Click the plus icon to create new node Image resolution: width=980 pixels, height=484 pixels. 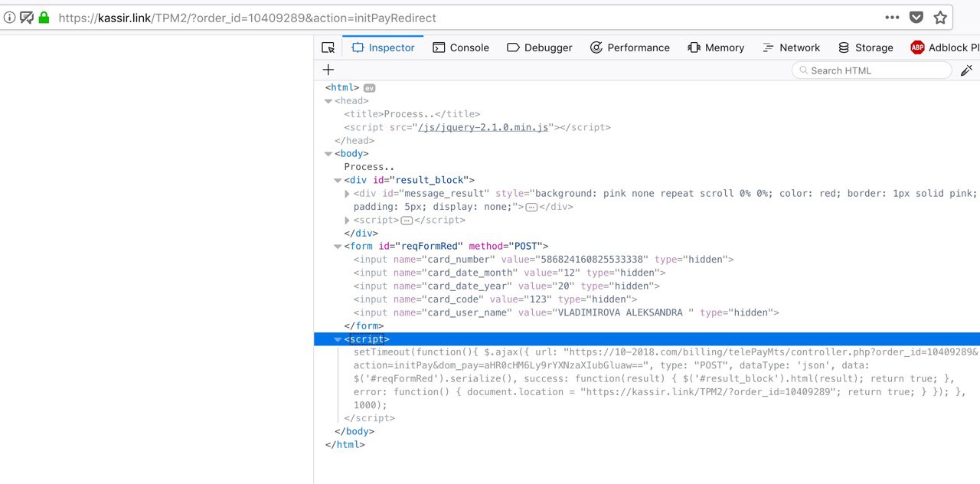pos(328,70)
